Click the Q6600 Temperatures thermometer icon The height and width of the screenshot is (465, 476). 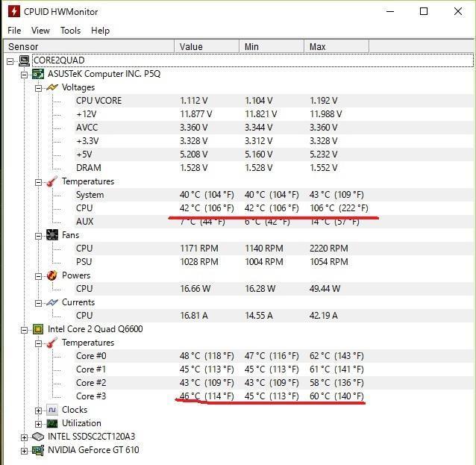52,343
